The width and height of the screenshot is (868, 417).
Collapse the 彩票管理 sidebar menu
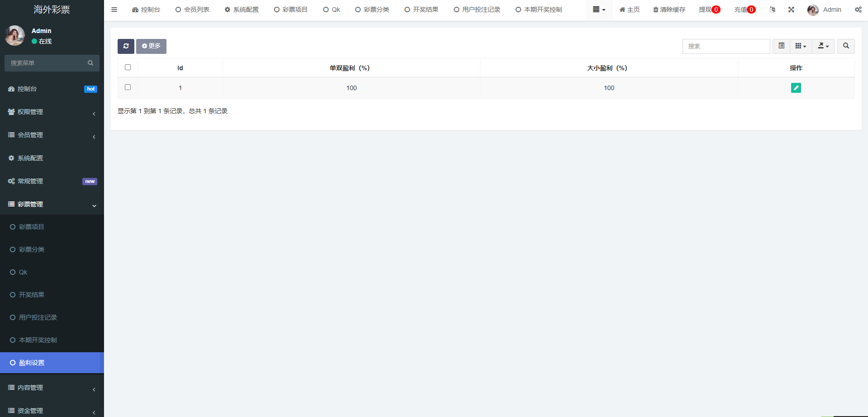point(52,204)
